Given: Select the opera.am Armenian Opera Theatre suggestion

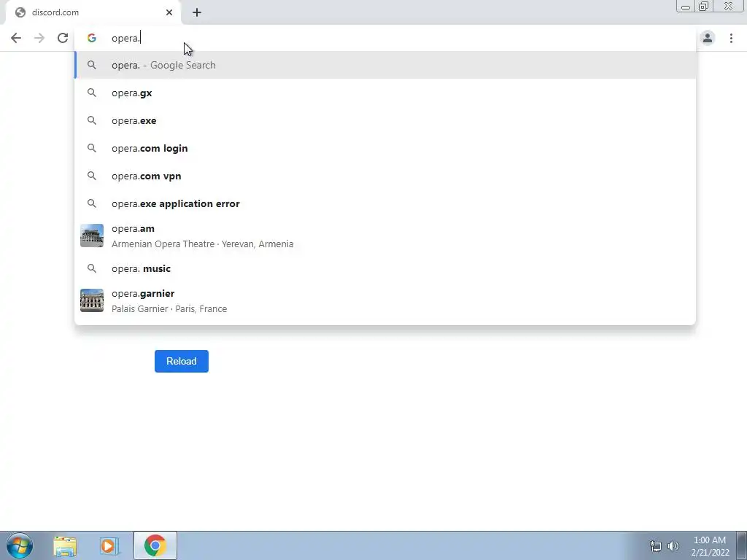Looking at the screenshot, I should [x=385, y=236].
